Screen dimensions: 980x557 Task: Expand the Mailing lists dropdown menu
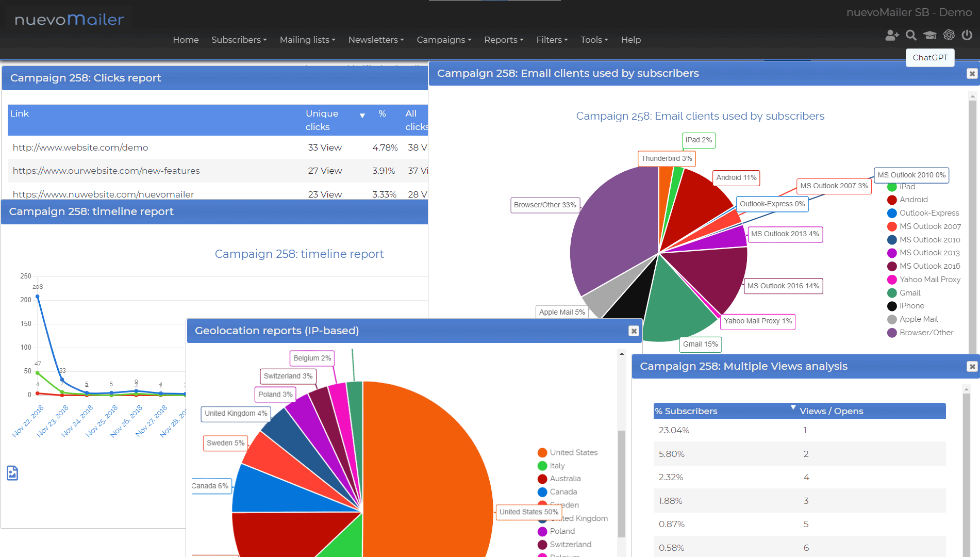[308, 40]
